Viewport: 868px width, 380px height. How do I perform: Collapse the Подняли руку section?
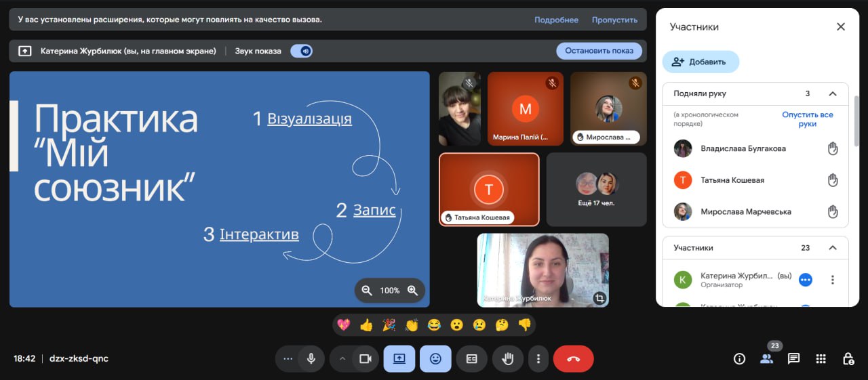[833, 94]
